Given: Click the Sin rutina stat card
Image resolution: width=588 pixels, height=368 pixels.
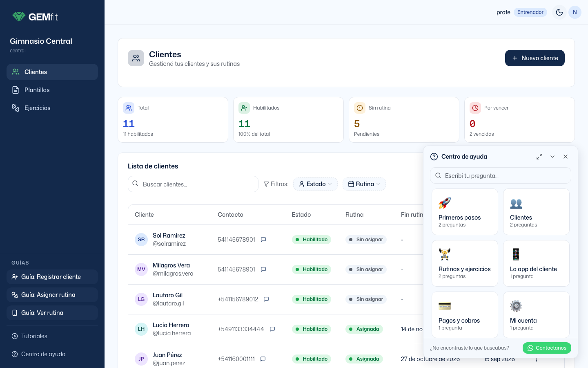Looking at the screenshot, I should coord(404,120).
